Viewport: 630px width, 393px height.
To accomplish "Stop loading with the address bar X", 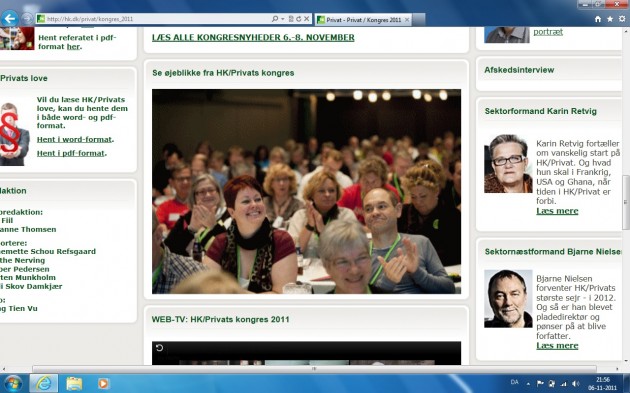I will (x=307, y=19).
